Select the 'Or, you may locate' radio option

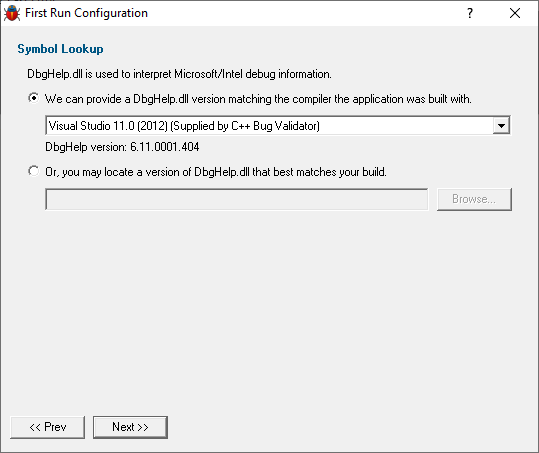[34, 171]
